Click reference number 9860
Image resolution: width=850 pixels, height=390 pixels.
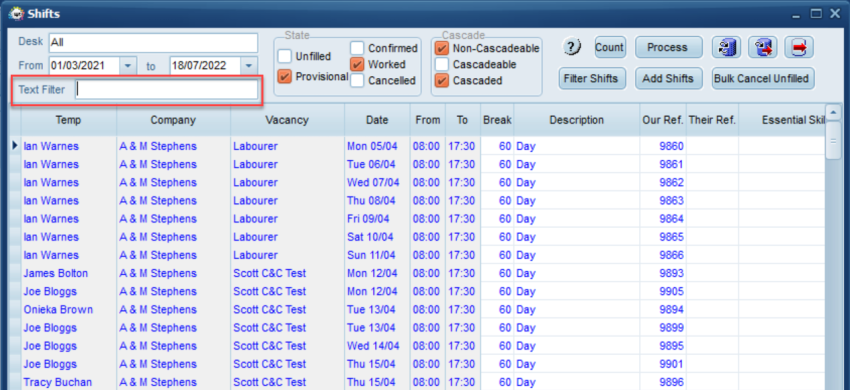(671, 146)
